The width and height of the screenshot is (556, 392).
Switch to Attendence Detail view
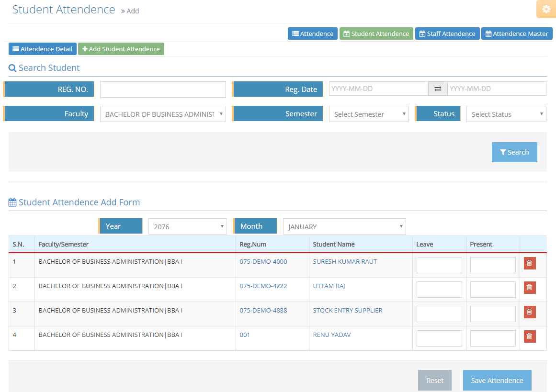click(x=42, y=49)
